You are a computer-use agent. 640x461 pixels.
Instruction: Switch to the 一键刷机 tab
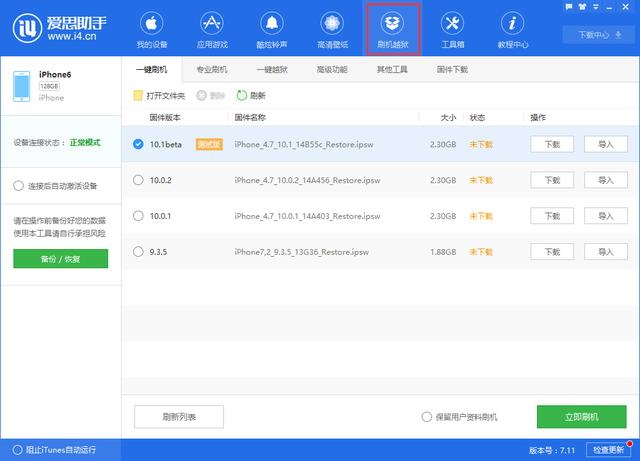point(151,69)
